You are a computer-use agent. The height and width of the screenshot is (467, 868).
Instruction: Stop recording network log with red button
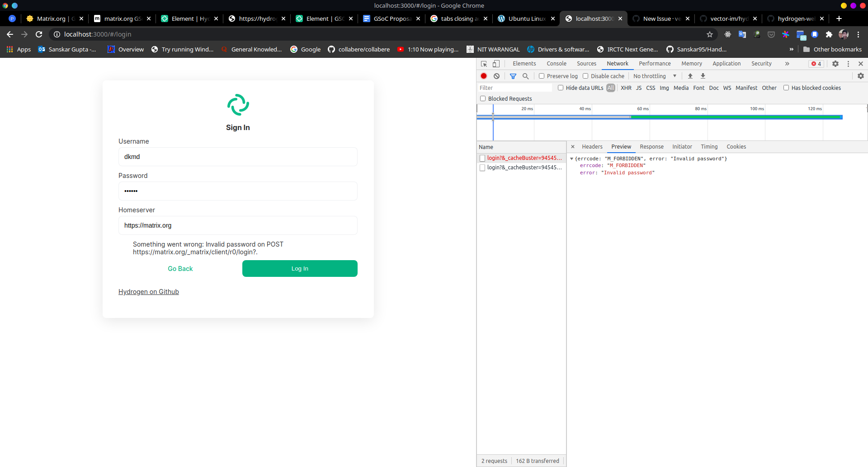pos(484,76)
